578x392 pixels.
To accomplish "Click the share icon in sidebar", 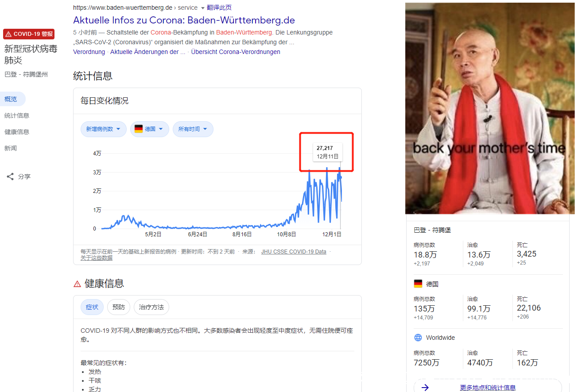I will click(10, 177).
